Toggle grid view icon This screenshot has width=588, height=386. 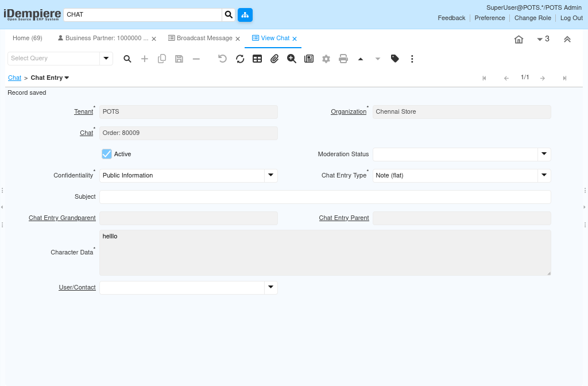(257, 59)
